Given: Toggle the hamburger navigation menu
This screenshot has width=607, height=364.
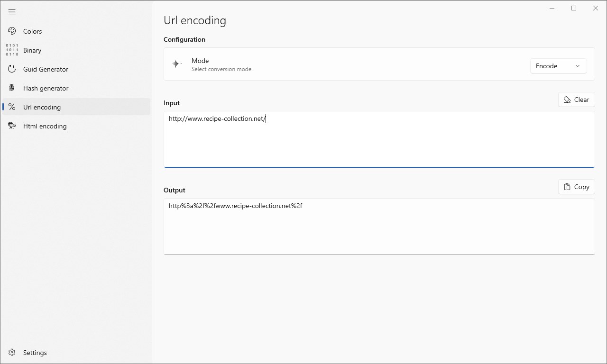Looking at the screenshot, I should [x=12, y=12].
